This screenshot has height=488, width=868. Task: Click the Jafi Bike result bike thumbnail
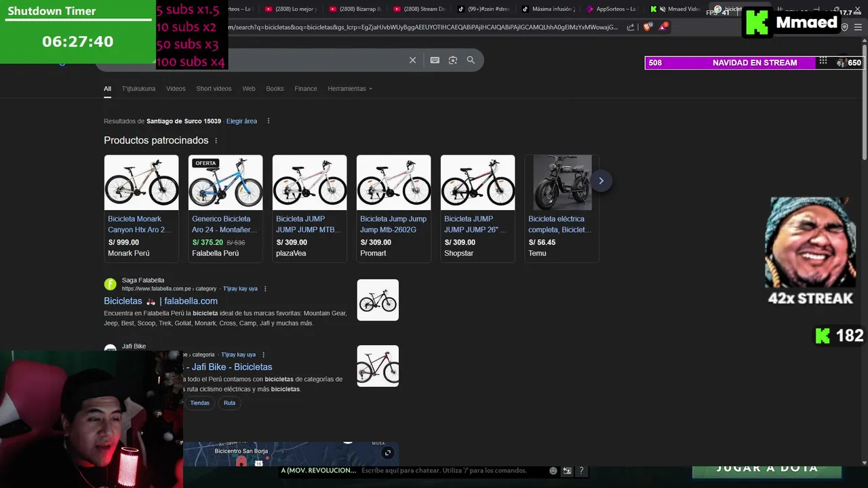point(378,366)
